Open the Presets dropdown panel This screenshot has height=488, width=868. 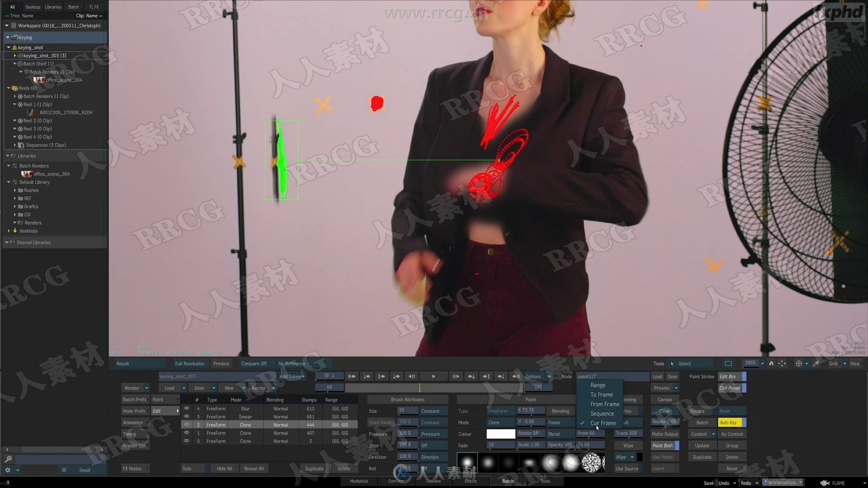(664, 388)
